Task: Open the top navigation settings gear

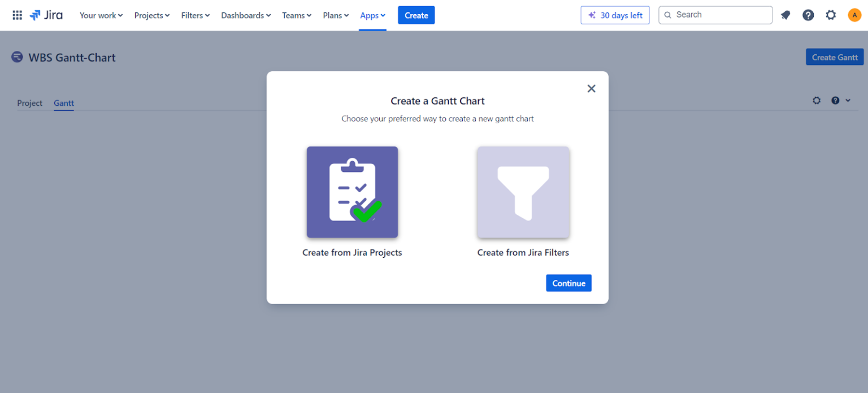Action: coord(831,15)
